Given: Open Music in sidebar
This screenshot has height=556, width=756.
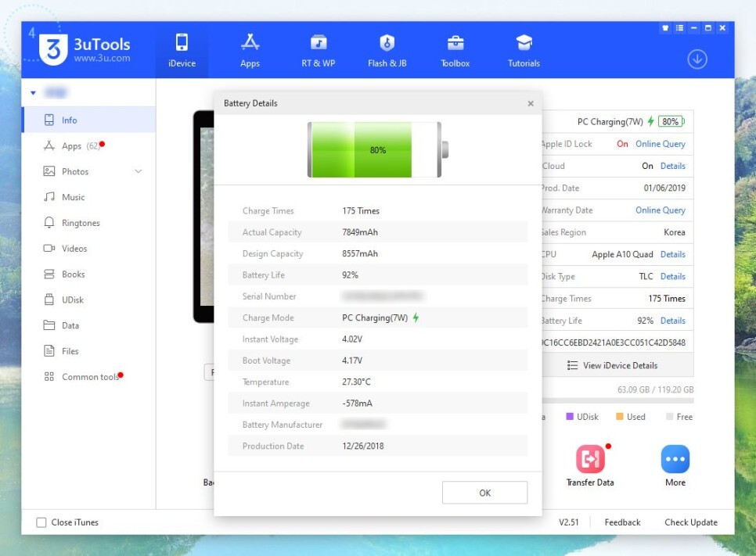Looking at the screenshot, I should [x=89, y=197].
